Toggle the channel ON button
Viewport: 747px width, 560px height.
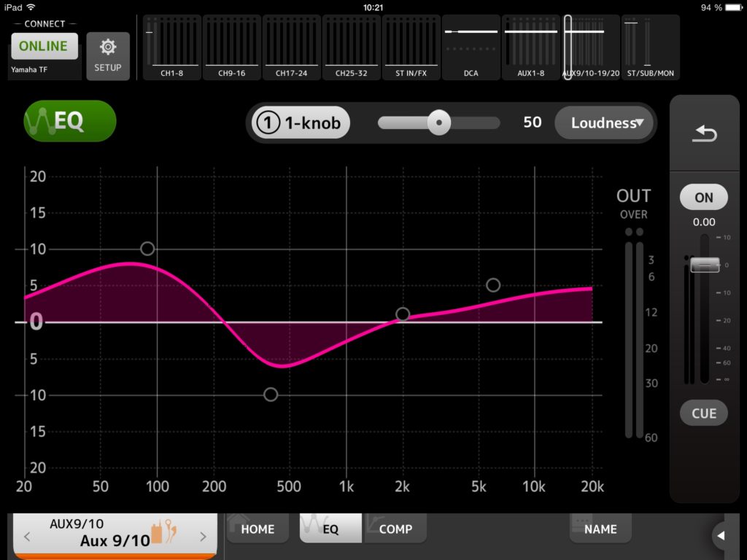pyautogui.click(x=704, y=198)
